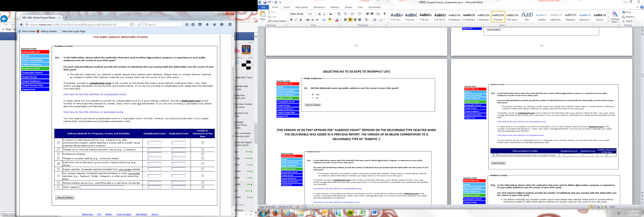The image size is (644, 217).
Task: Switch to the Page Layout ribbon tab
Action: coord(301,7)
